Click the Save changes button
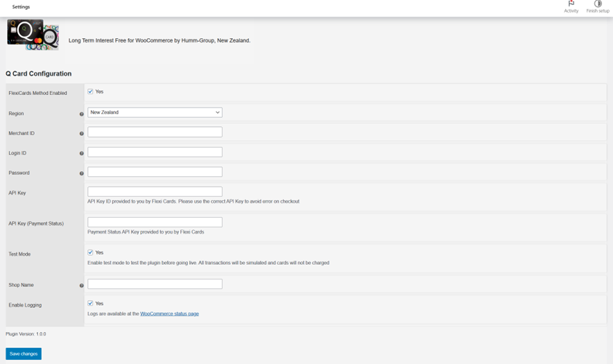This screenshot has height=364, width=613. pos(24,354)
